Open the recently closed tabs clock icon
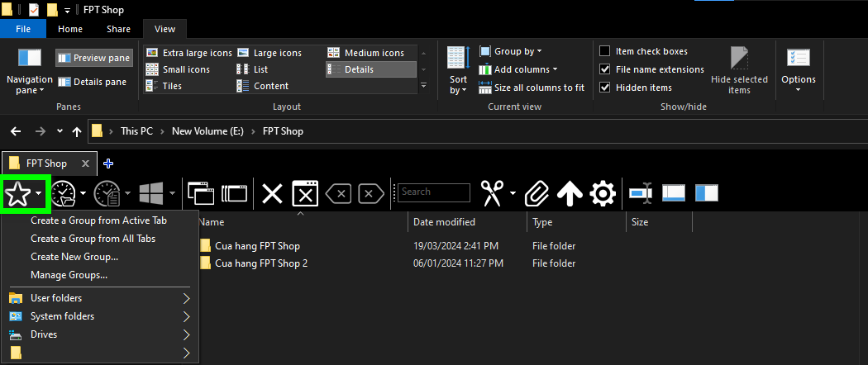The height and width of the screenshot is (365, 868). (64, 193)
